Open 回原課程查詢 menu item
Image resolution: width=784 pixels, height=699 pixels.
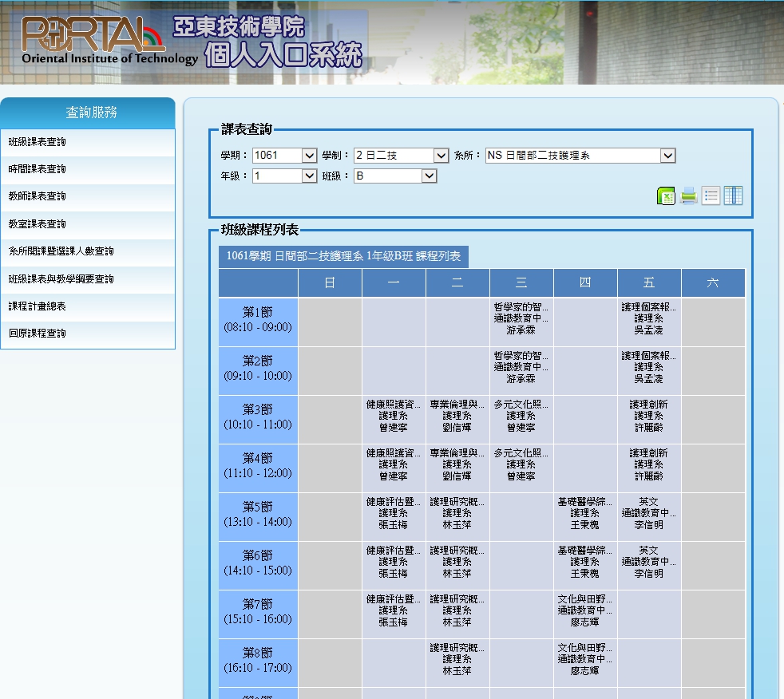click(88, 334)
